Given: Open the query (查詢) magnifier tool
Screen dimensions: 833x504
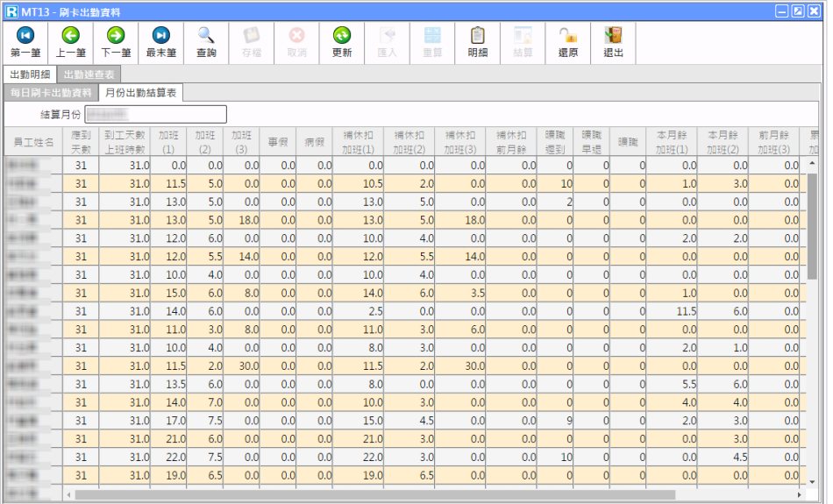Looking at the screenshot, I should click(x=206, y=42).
